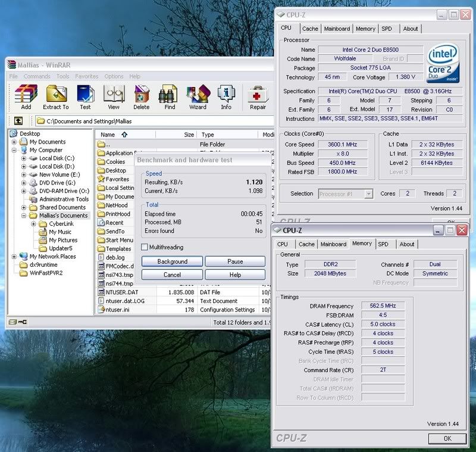
Task: Select the Desktop root tree item
Action: 25,133
